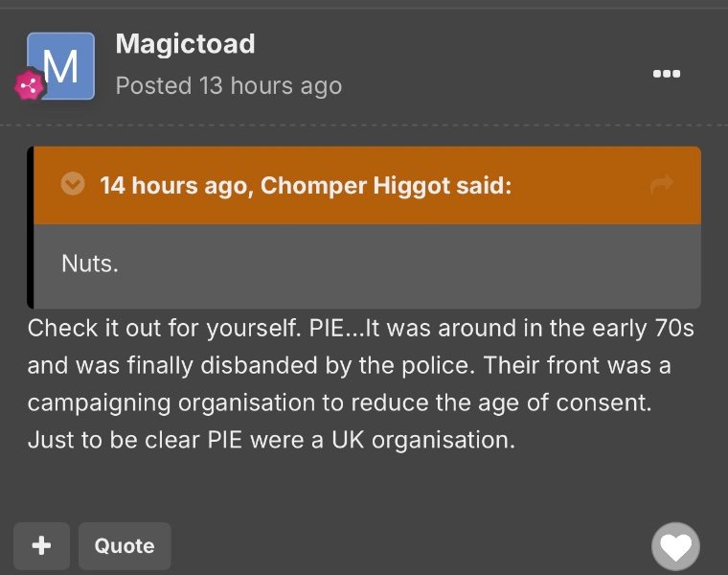
Task: Click the quoted text "Nuts."
Action: tap(90, 264)
